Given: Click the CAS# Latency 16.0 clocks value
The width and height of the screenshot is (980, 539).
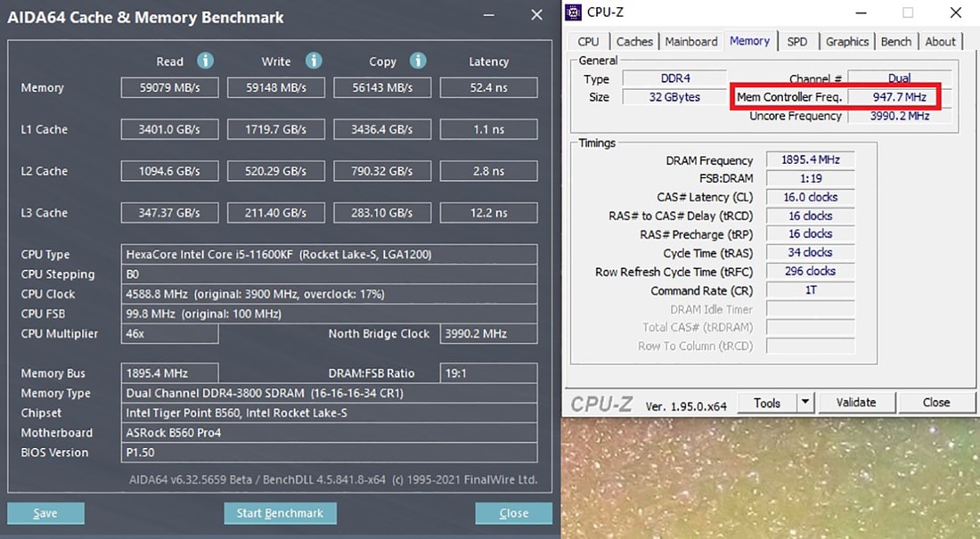Looking at the screenshot, I should pos(810,197).
